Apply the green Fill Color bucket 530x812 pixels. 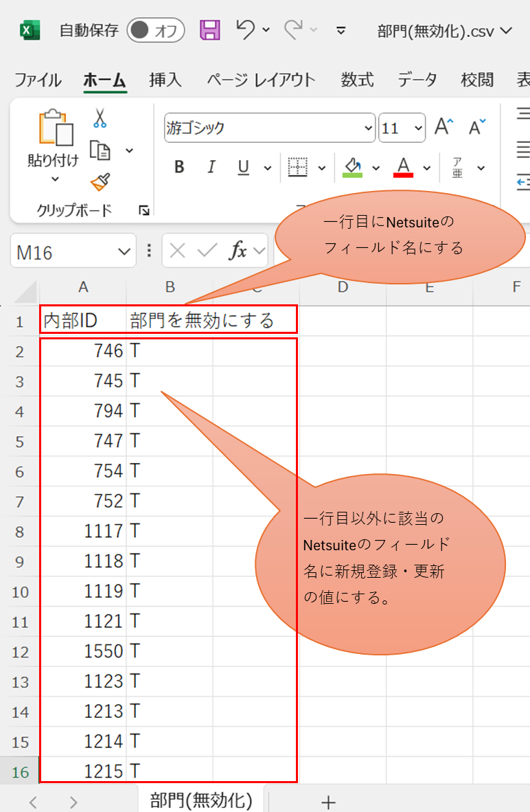point(352,167)
